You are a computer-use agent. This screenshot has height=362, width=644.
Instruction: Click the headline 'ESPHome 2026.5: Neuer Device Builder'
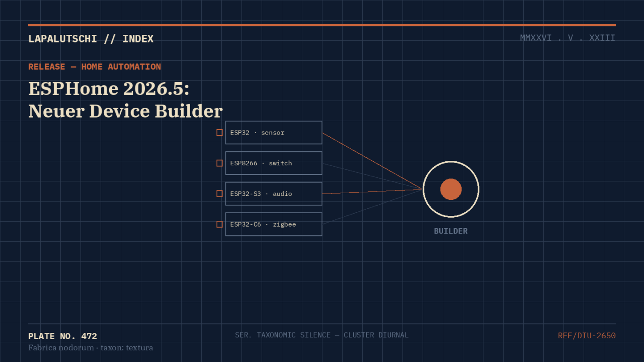point(126,100)
